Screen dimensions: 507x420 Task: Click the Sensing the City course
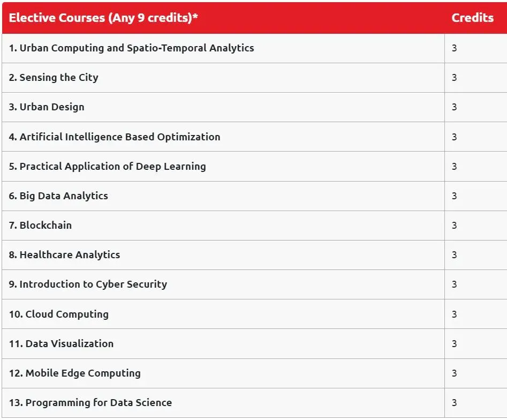pos(54,78)
